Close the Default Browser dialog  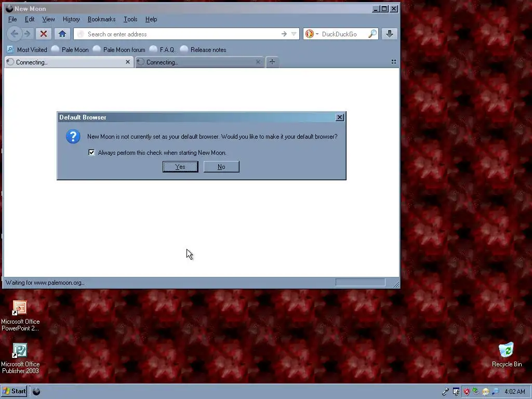[340, 117]
